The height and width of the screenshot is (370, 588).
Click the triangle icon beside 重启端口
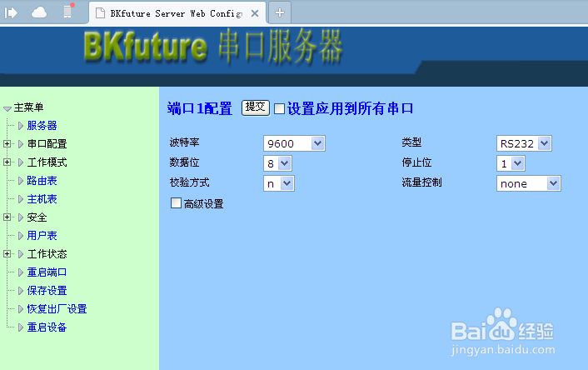21,272
